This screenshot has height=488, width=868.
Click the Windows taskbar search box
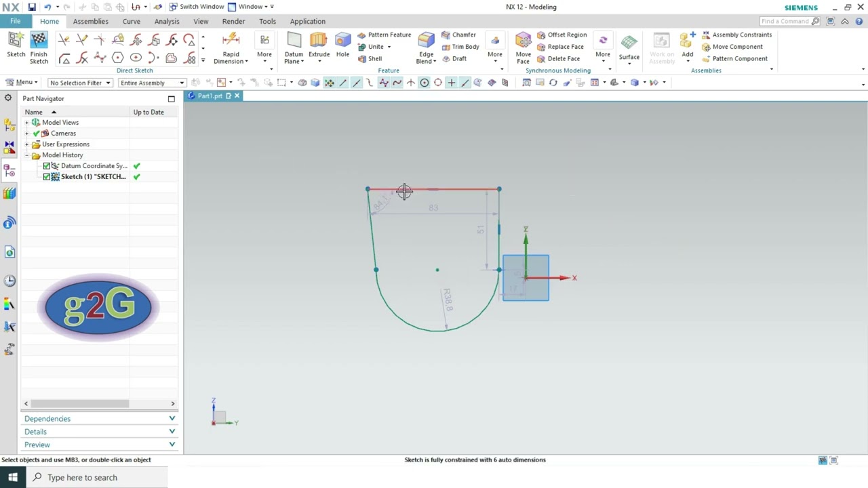[x=97, y=477]
